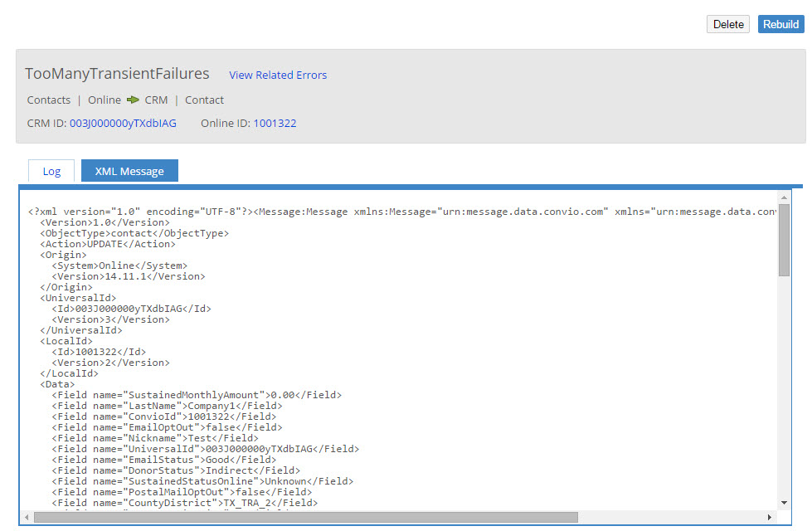Click the DonorStatus Indirect field line
Image resolution: width=812 pixels, height=531 pixels.
coord(176,470)
